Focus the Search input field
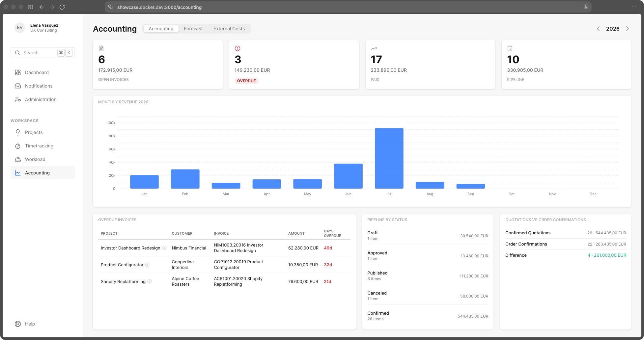This screenshot has height=340, width=644. 43,53
